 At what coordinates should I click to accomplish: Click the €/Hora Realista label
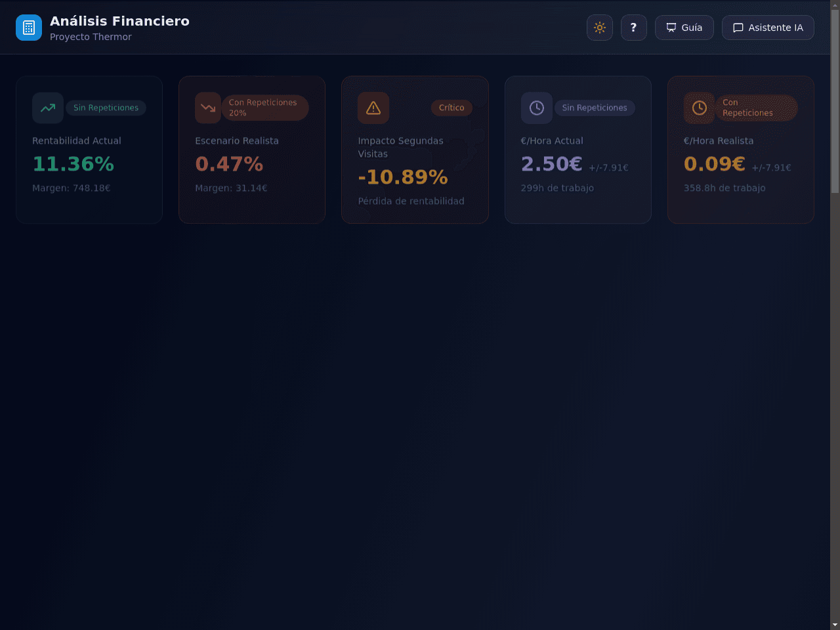719,141
